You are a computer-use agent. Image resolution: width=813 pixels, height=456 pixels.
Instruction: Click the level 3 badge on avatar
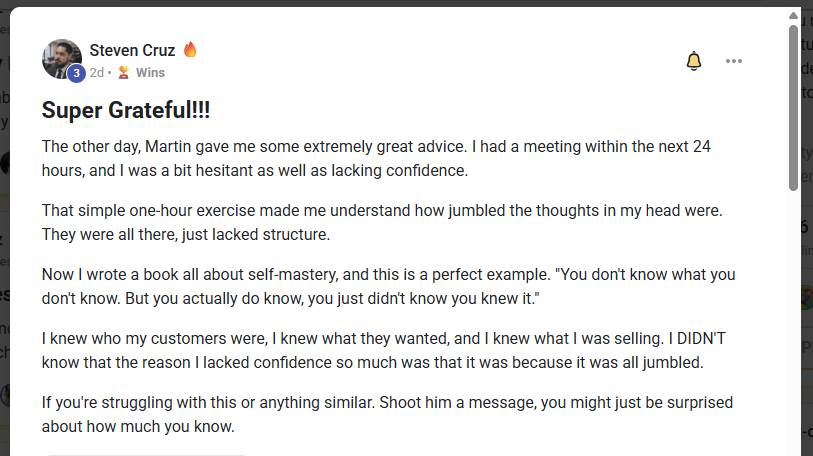point(76,73)
